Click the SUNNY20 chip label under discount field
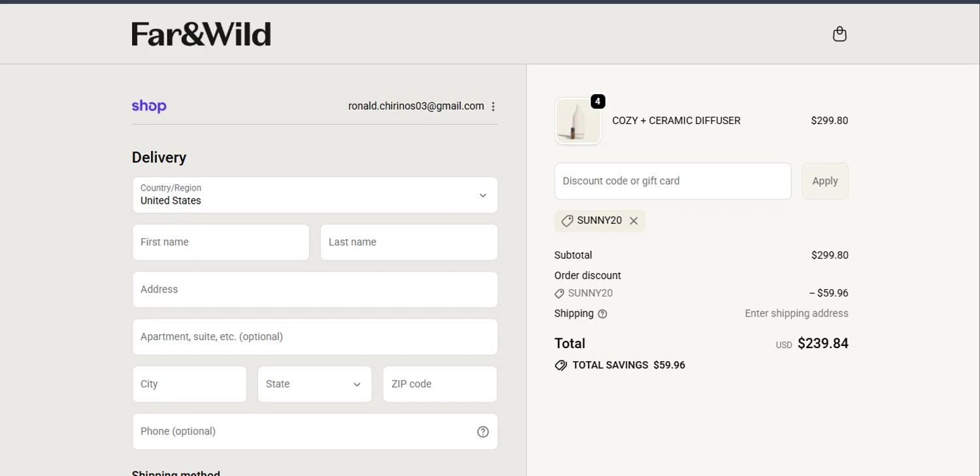Image resolution: width=980 pixels, height=476 pixels. point(599,221)
